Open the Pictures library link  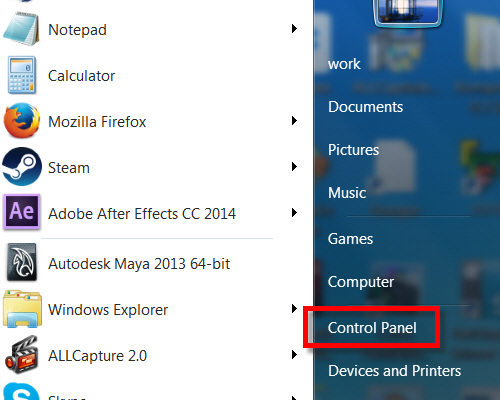tap(353, 150)
